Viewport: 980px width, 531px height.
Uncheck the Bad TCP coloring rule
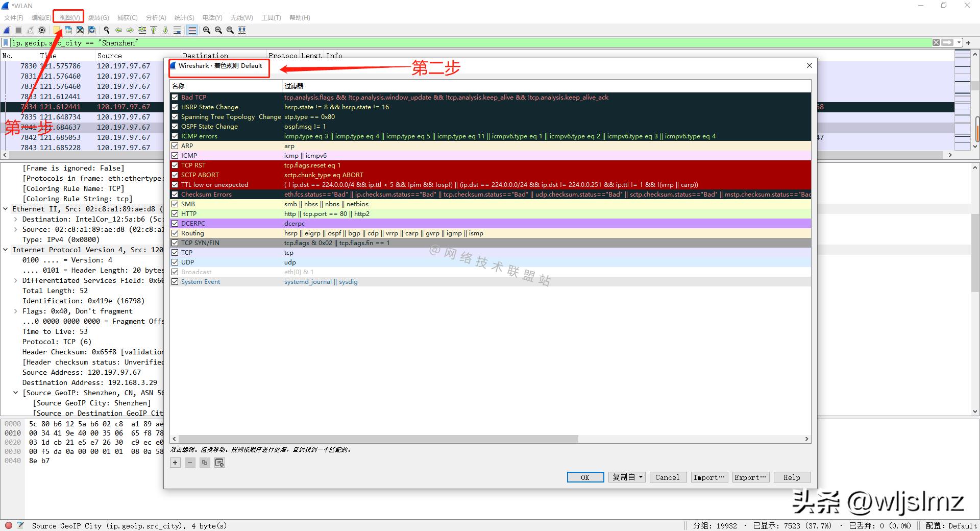point(175,98)
